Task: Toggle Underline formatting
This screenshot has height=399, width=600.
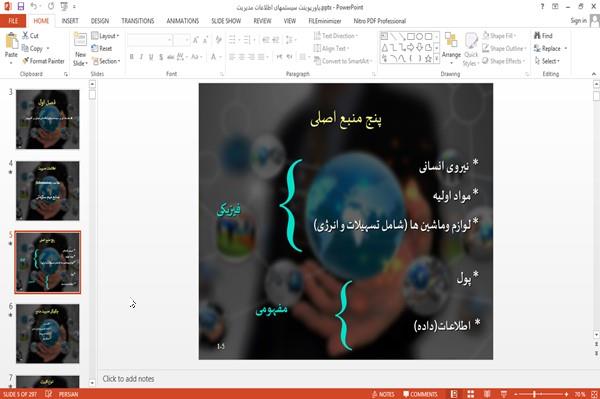Action: point(151,57)
